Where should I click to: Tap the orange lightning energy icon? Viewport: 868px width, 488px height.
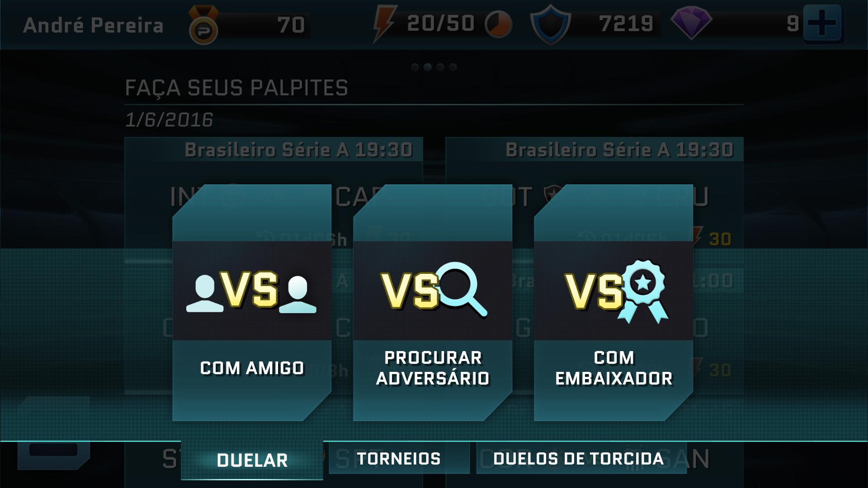coord(384,24)
